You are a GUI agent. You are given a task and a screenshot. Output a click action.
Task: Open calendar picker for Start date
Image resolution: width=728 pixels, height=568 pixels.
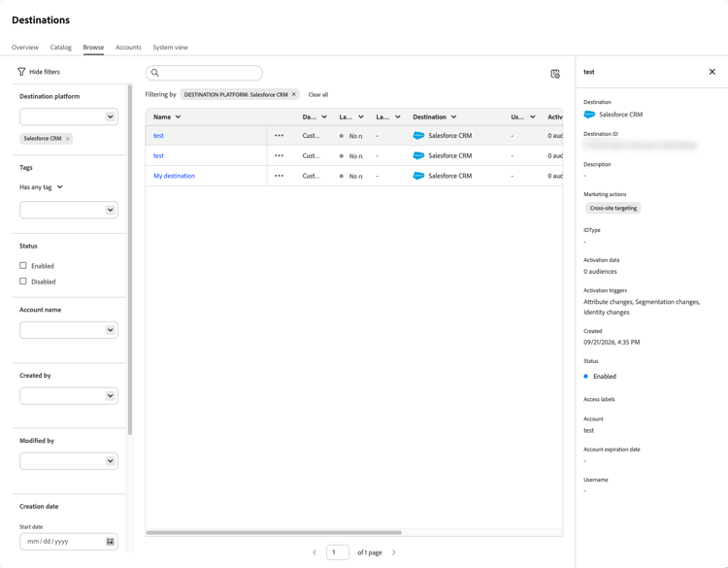(110, 542)
